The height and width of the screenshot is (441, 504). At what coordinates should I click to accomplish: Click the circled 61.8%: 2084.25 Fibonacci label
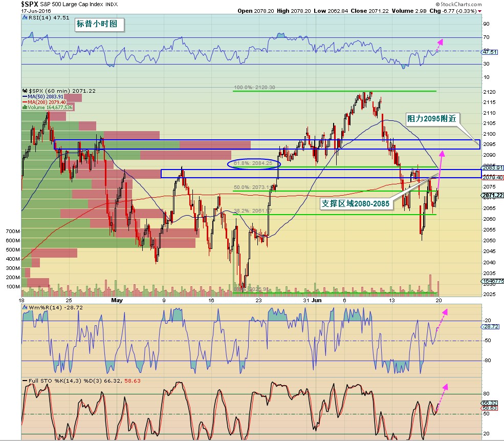(254, 164)
